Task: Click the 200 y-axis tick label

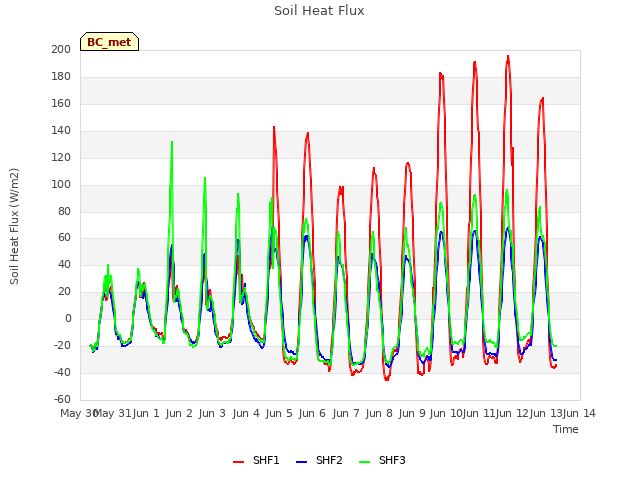Action: pyautogui.click(x=61, y=49)
